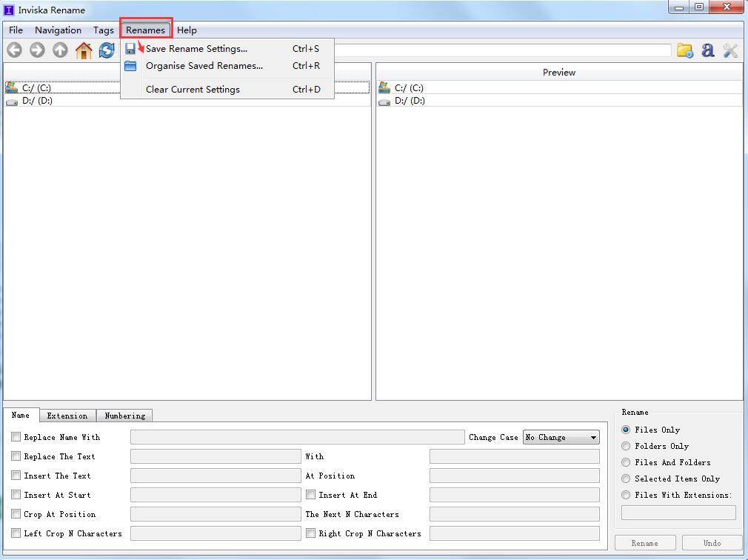Screen dimensions: 748x560
Task: Enable Insert At End checkbox
Action: (310, 495)
